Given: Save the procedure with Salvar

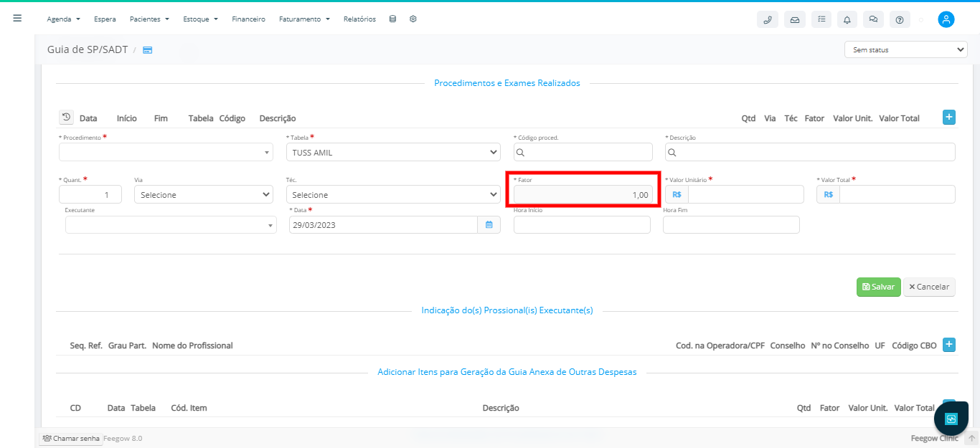Looking at the screenshot, I should 878,287.
